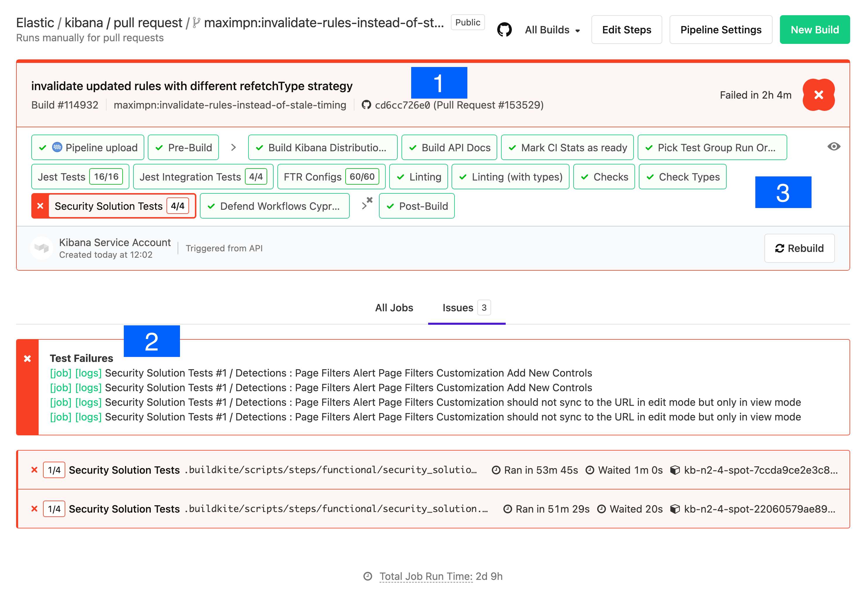Click the red failed-build status icon at top right
This screenshot has height=591, width=868.
point(819,95)
